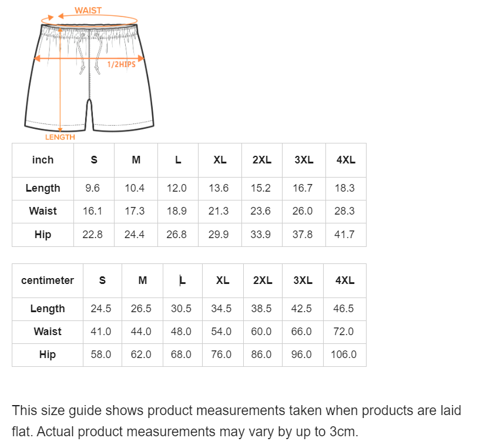Click the Waist row label in inch table
The height and width of the screenshot is (448, 477).
point(43,211)
